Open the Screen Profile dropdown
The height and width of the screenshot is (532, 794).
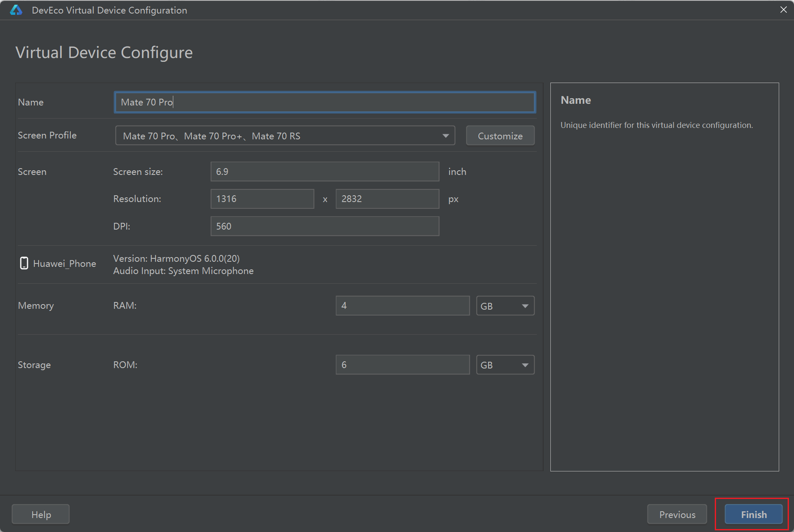pos(285,136)
